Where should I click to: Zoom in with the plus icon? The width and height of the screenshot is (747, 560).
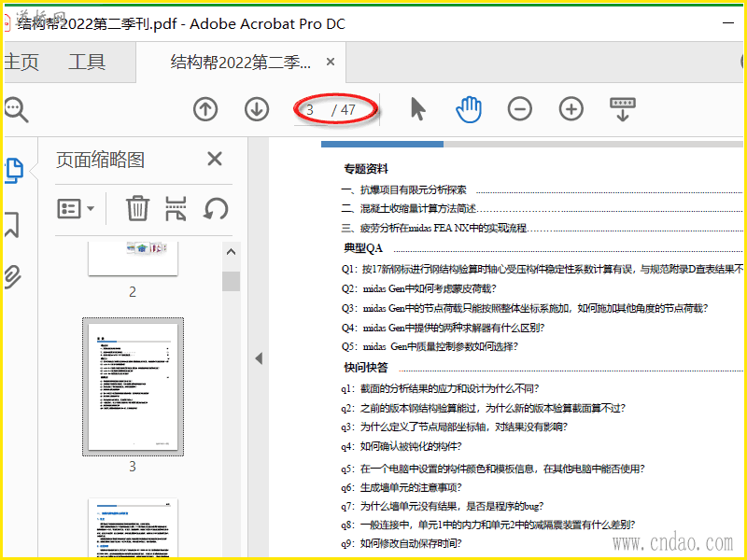571,109
